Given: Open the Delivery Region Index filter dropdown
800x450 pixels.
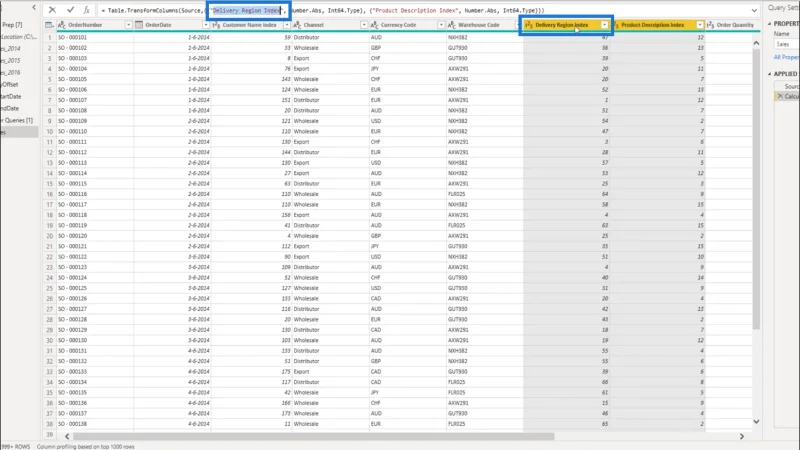Looking at the screenshot, I should coord(605,24).
